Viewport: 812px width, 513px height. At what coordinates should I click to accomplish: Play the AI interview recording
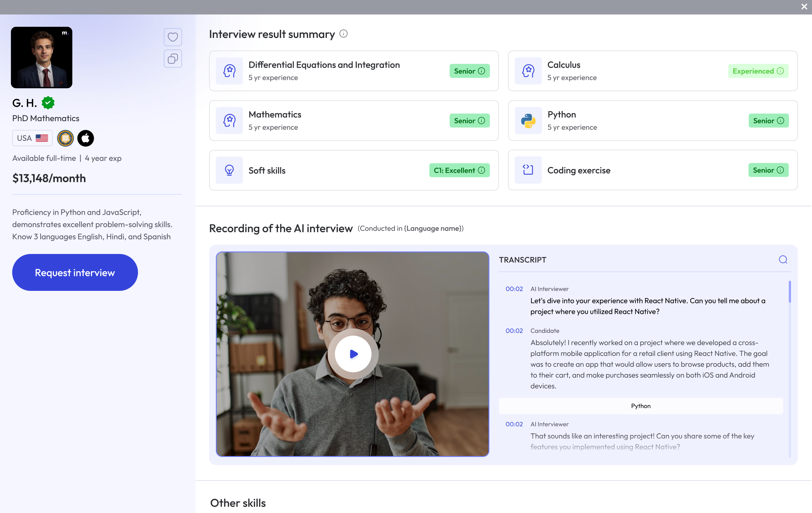click(x=353, y=354)
